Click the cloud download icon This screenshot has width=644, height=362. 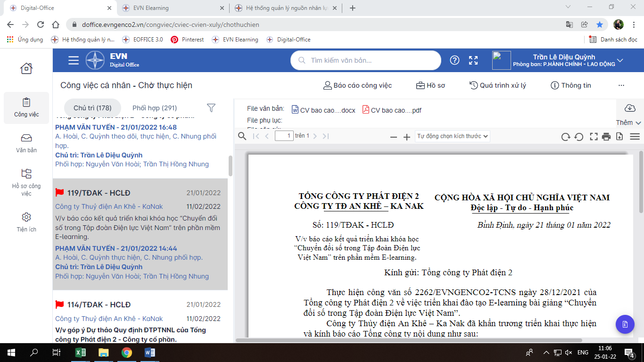tap(629, 107)
